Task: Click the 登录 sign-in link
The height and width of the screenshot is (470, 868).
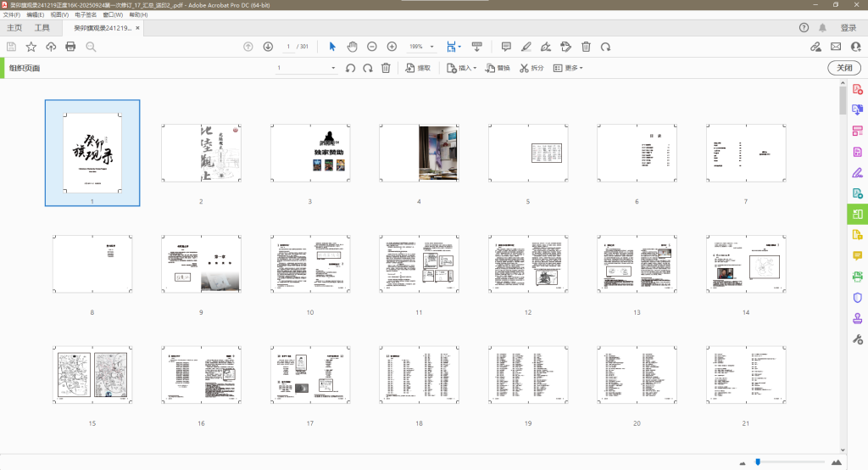Action: pyautogui.click(x=848, y=28)
